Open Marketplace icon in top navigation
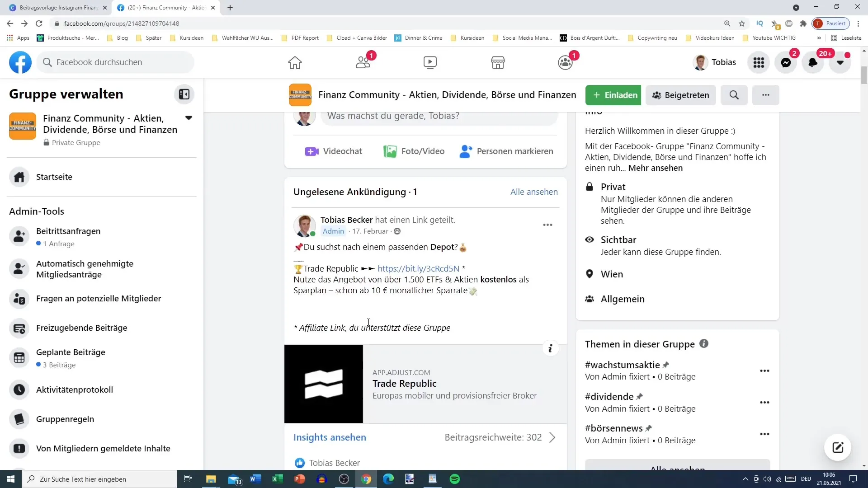The height and width of the screenshot is (488, 868). [498, 62]
